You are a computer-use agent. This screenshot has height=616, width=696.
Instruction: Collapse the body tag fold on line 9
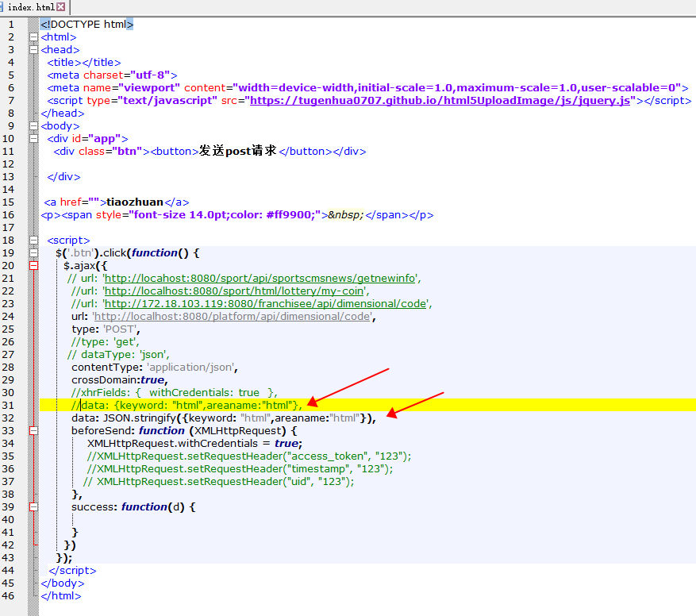[x=33, y=126]
